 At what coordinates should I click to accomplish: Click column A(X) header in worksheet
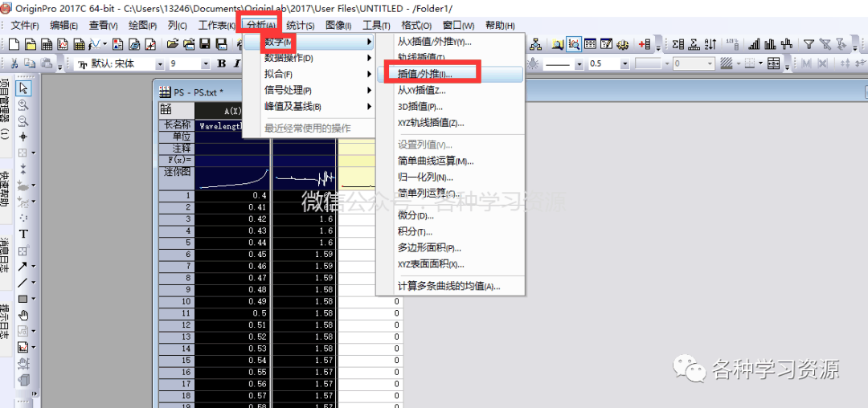tap(232, 110)
